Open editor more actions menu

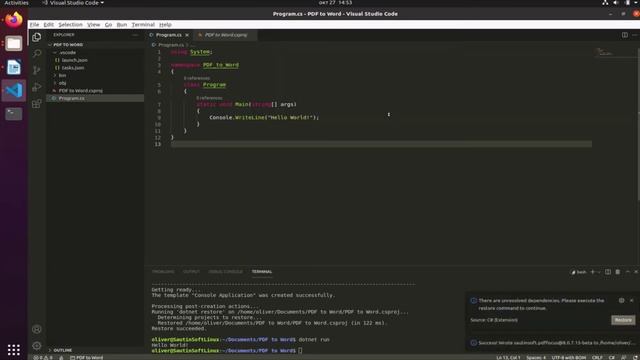635,35
